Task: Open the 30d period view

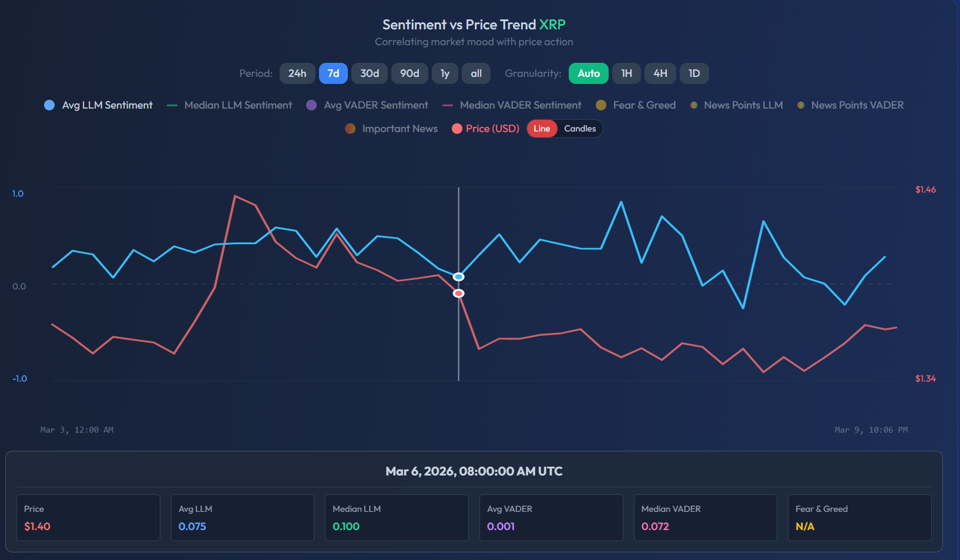Action: 369,73
